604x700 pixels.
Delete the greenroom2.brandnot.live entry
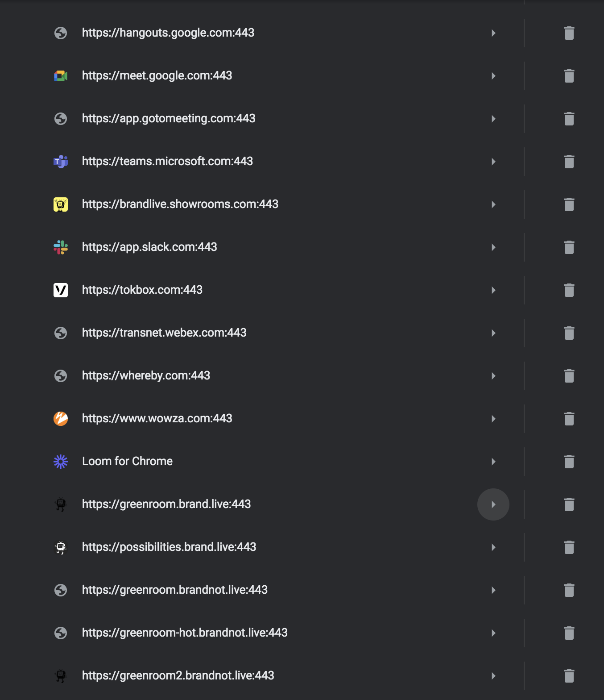(569, 676)
